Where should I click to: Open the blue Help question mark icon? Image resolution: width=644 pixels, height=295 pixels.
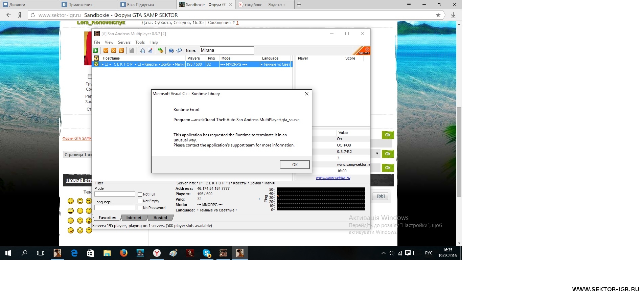171,50
